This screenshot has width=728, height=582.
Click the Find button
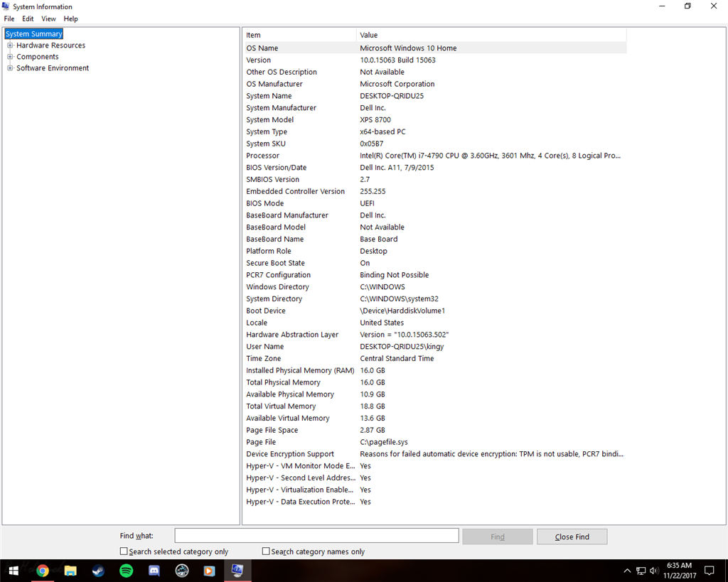click(x=497, y=537)
